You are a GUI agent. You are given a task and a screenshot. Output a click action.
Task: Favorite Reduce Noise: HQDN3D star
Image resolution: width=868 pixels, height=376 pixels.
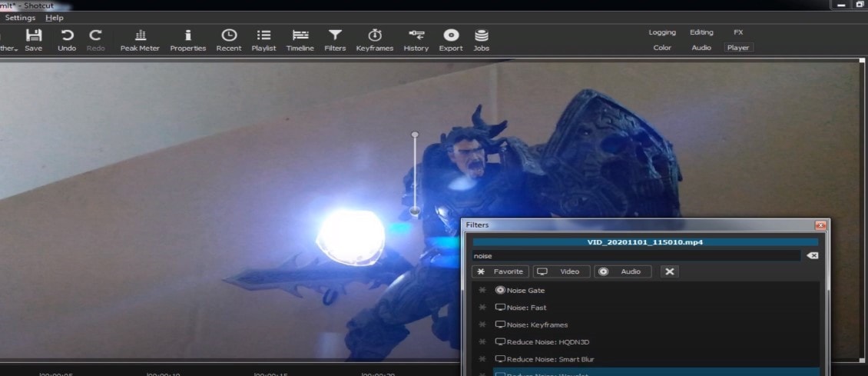click(x=482, y=341)
